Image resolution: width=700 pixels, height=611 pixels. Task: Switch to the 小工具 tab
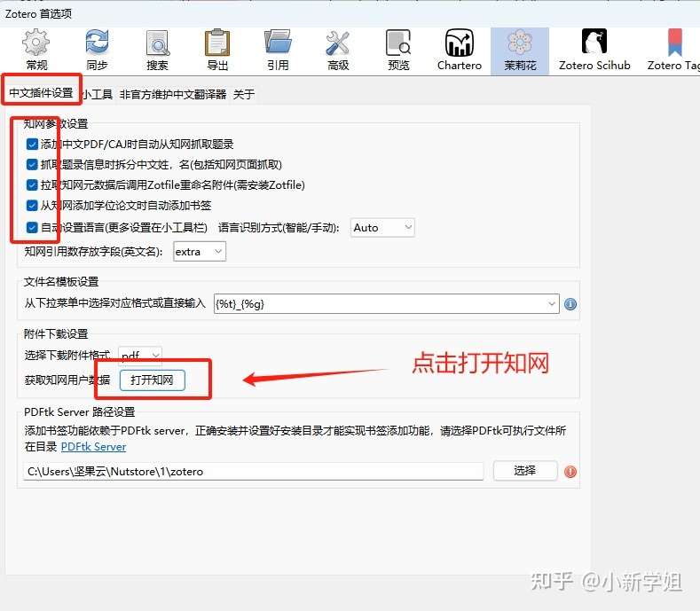click(98, 94)
